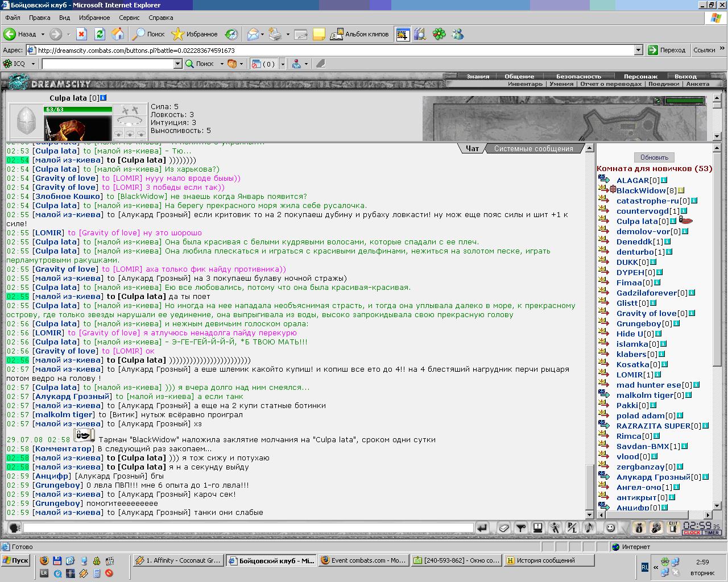Click the Firefox quick launch icon
Viewport: 728px width, 582px height.
click(44, 560)
